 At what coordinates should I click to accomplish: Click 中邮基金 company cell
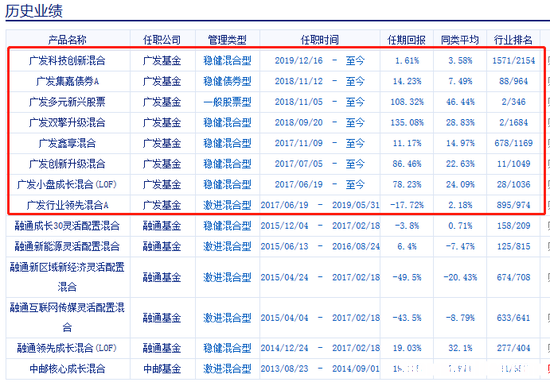[162, 369]
